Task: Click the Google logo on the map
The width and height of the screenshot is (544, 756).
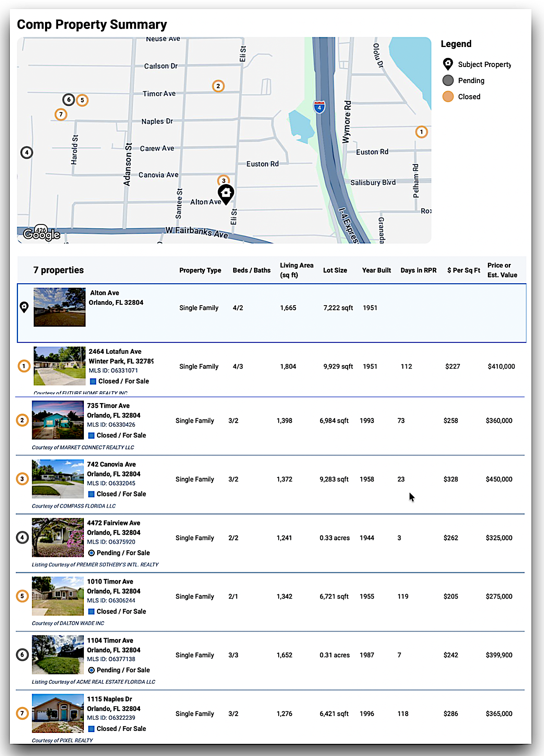Action: pyautogui.click(x=42, y=234)
